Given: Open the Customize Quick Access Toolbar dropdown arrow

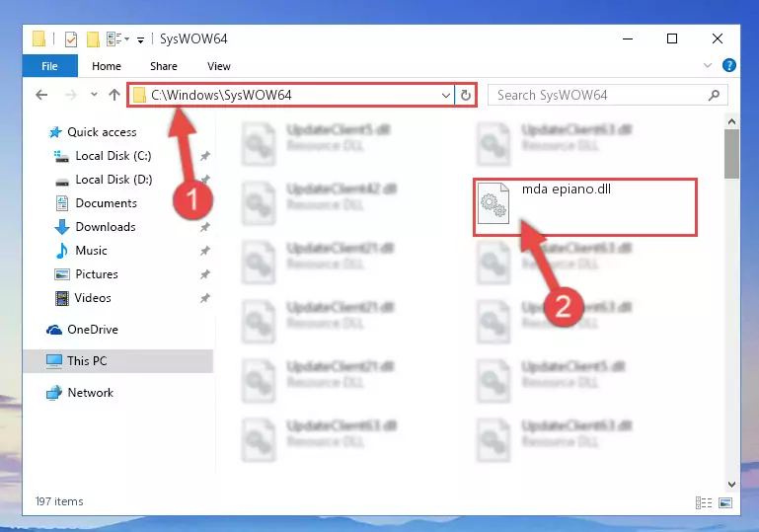Looking at the screenshot, I should 140,39.
